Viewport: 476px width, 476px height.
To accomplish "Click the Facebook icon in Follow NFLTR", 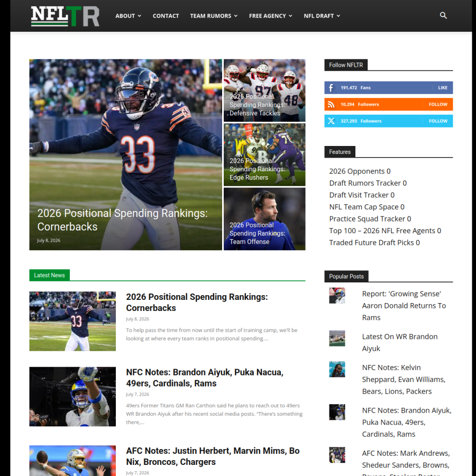I will click(331, 88).
